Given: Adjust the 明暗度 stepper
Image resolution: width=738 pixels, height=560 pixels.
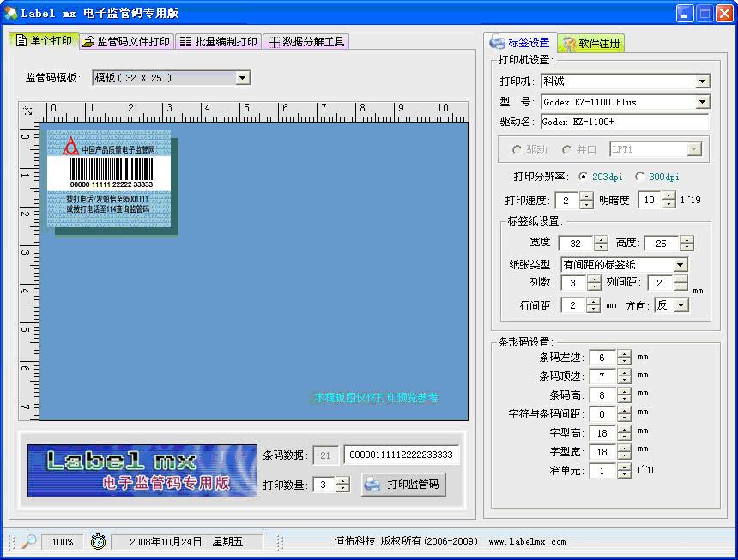Looking at the screenshot, I should pyautogui.click(x=668, y=200).
